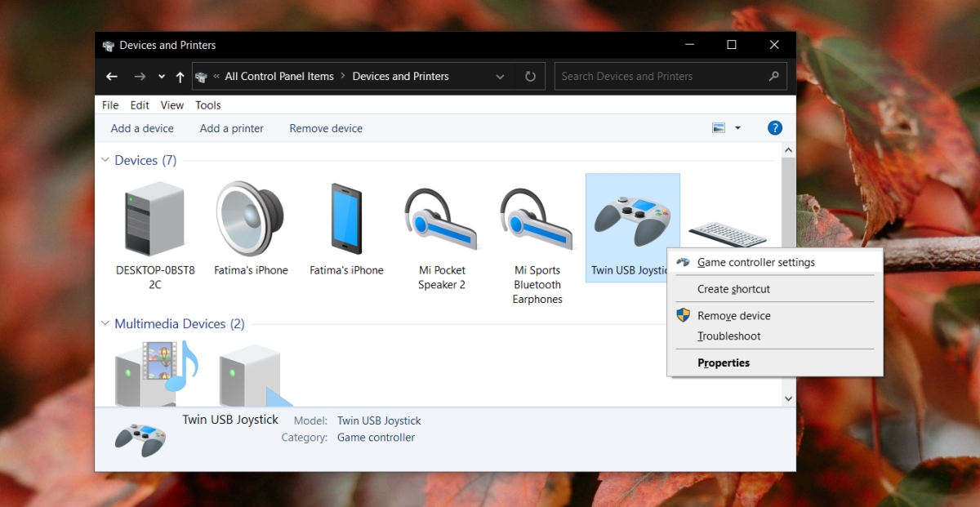Click the Search Devices and Printers field
Screen dimensions: 980x507
(x=670, y=77)
